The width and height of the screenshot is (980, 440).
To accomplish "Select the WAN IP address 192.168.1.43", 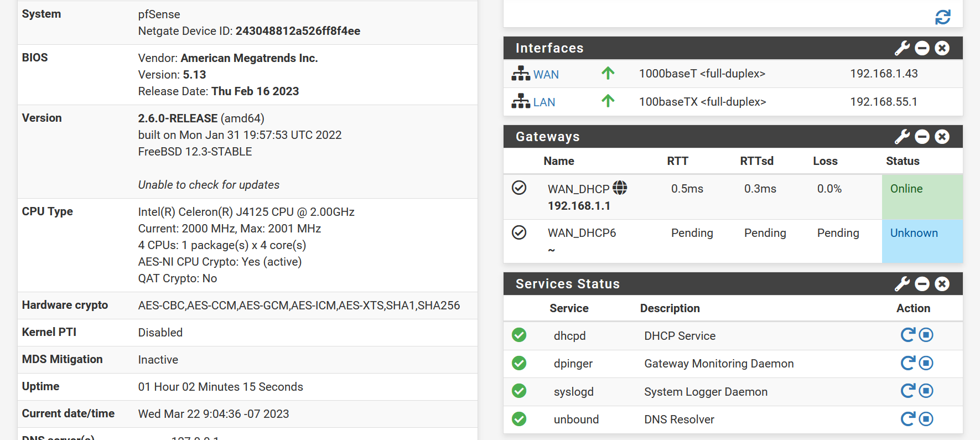I will [884, 74].
